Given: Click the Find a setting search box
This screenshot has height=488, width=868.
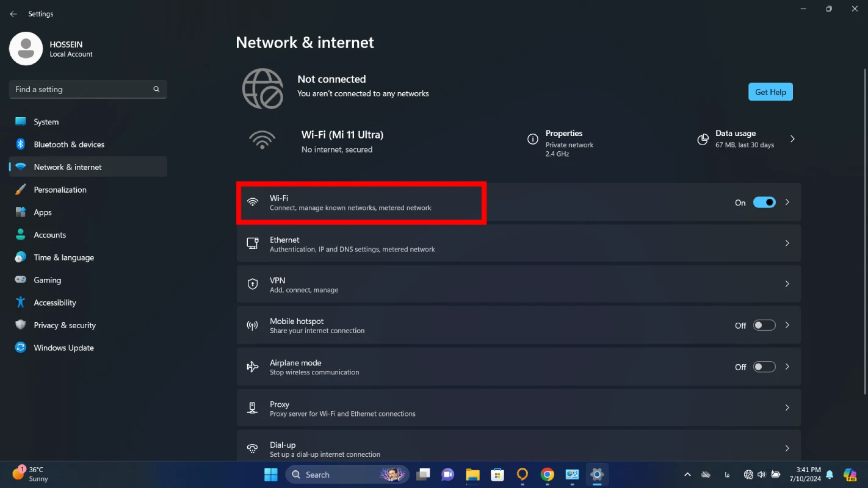Looking at the screenshot, I should [82, 89].
